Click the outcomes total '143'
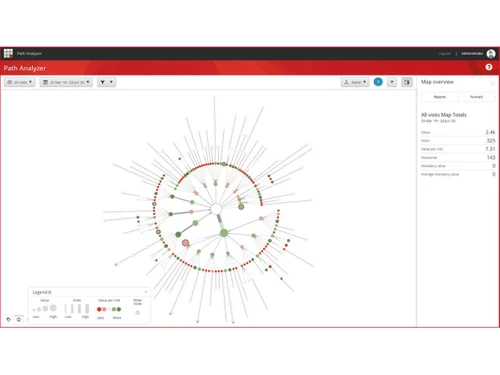The height and width of the screenshot is (375, 500). [491, 157]
